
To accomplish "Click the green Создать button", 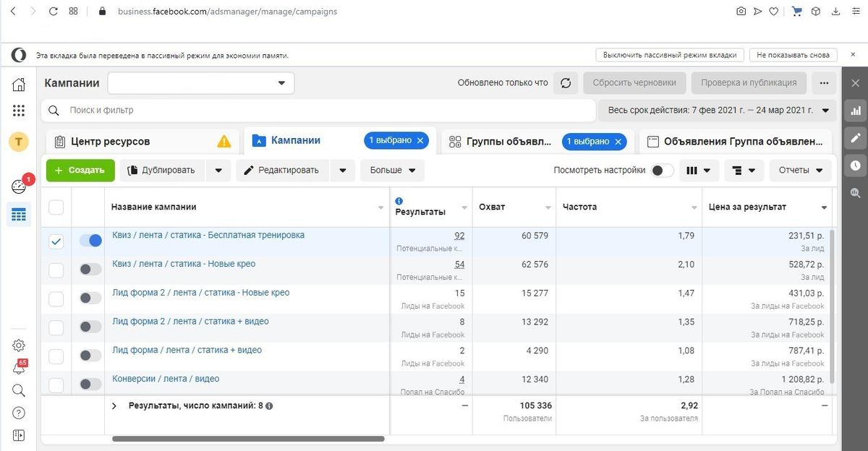I will coord(80,171).
